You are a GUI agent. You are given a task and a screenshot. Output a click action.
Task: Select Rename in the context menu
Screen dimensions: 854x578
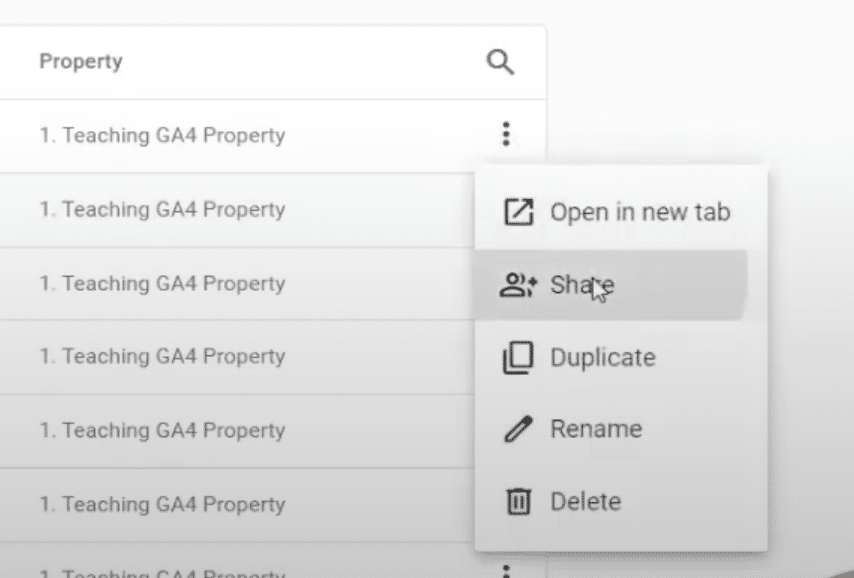(596, 429)
